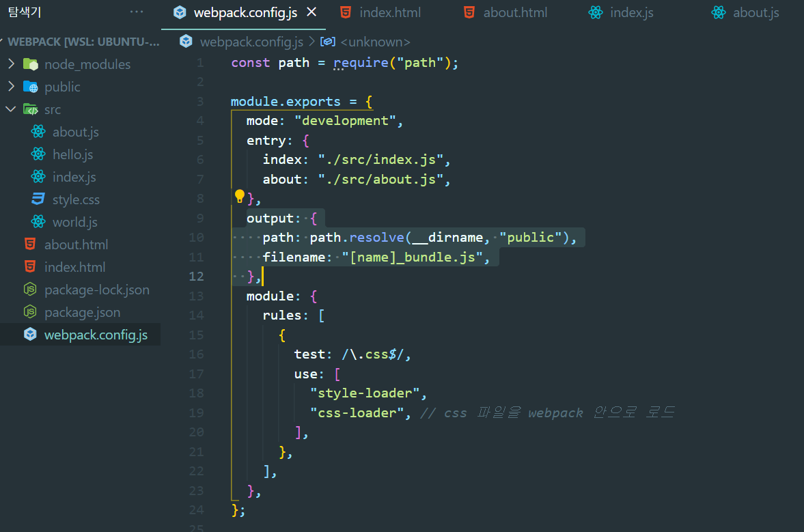This screenshot has width=804, height=532.
Task: Click the "css-loader" string
Action: [x=357, y=412]
